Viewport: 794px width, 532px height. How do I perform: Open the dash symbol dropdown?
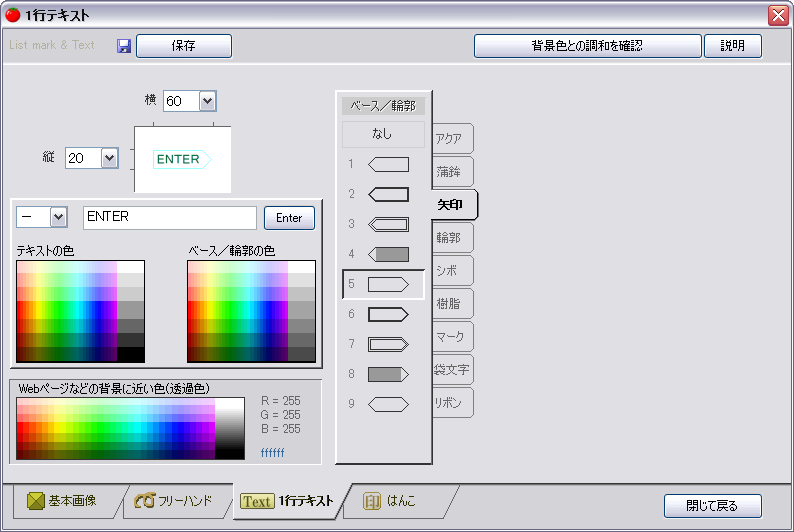tap(58, 218)
